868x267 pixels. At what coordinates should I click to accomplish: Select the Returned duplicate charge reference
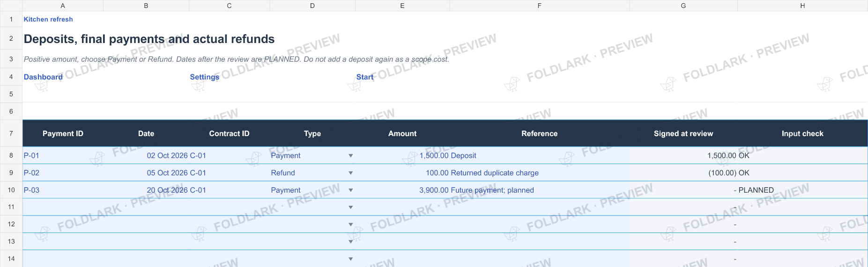pos(539,173)
